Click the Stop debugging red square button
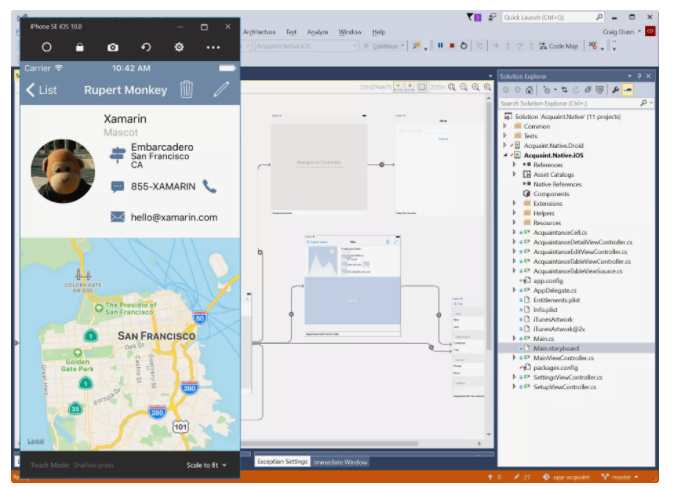 pos(451,45)
